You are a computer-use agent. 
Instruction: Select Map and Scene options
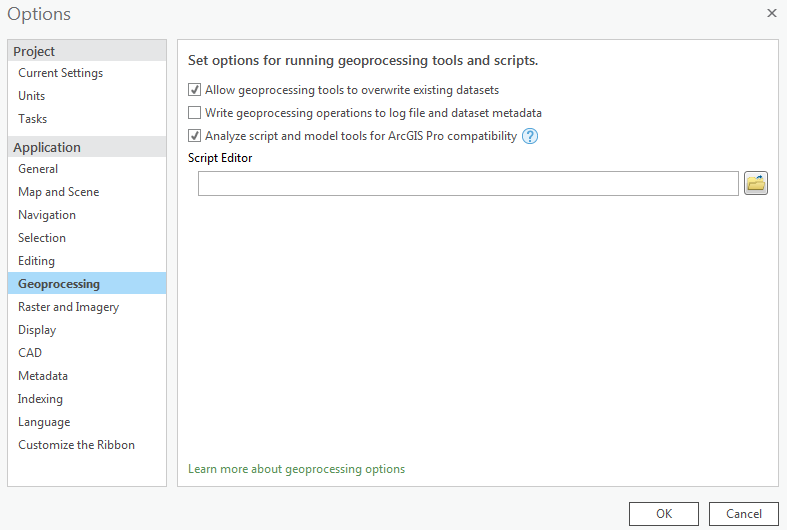point(58,192)
